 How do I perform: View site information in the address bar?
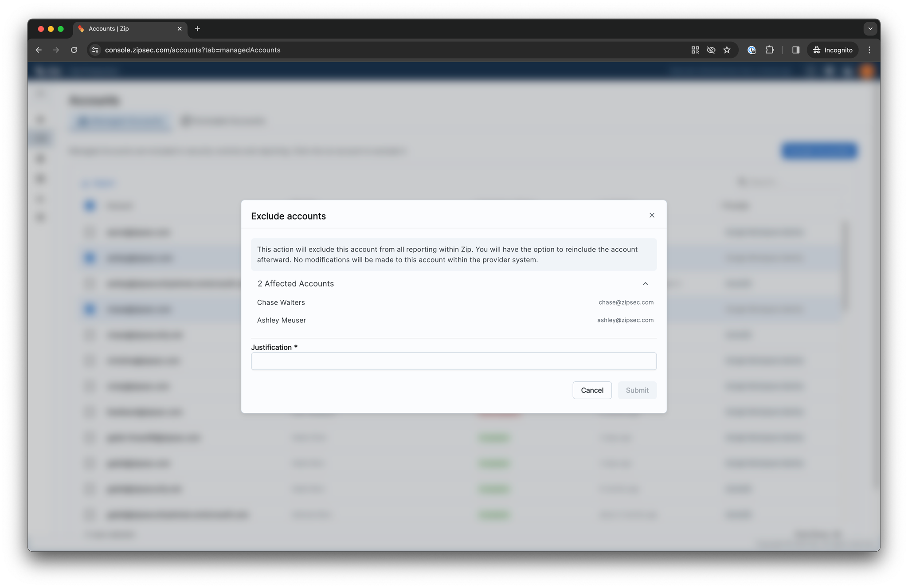click(95, 50)
